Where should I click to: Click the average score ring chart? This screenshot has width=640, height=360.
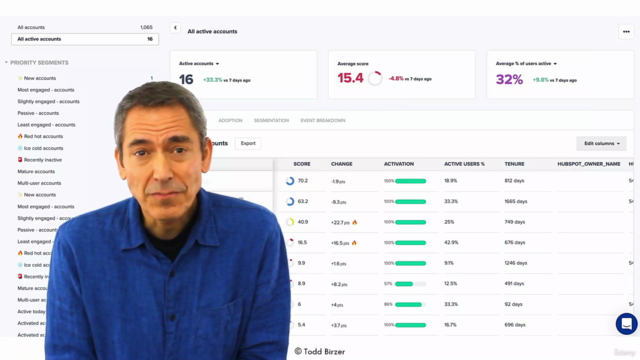375,78
